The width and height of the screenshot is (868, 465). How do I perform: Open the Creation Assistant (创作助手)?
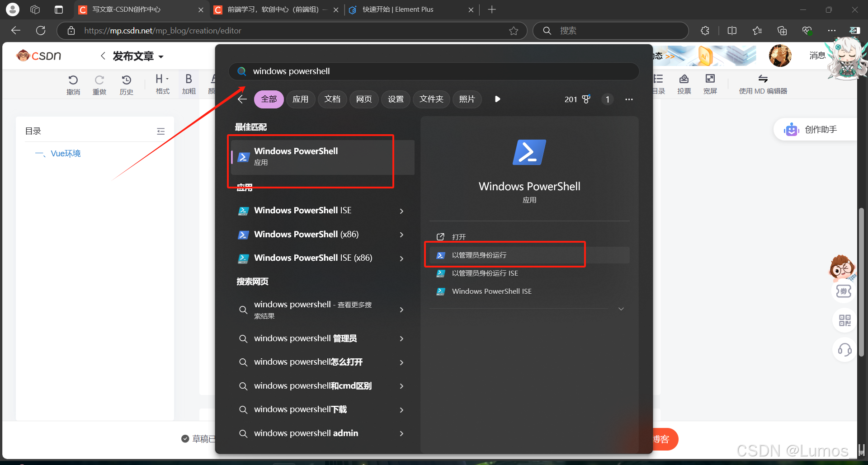click(815, 130)
